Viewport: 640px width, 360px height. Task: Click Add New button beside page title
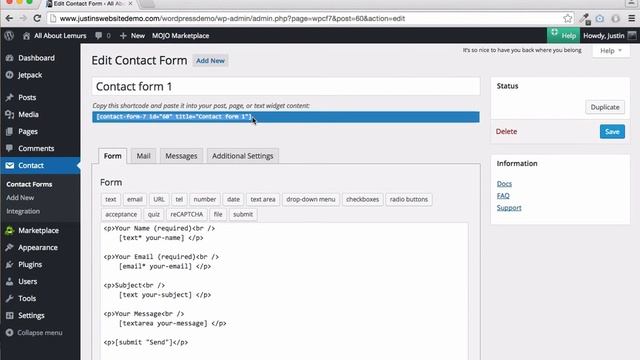[210, 61]
